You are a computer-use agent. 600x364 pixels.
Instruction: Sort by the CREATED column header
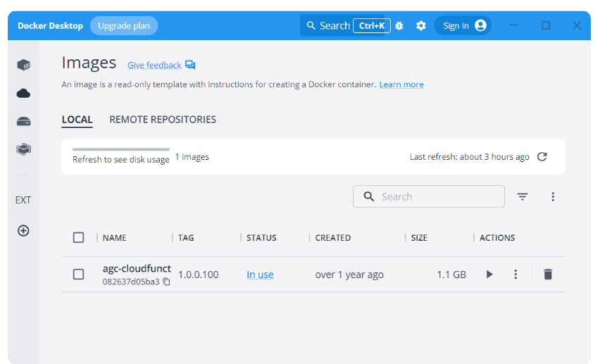coord(333,238)
